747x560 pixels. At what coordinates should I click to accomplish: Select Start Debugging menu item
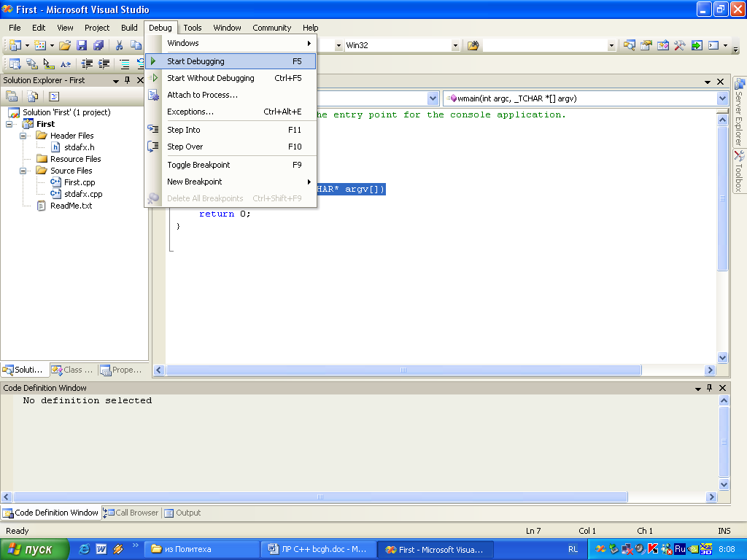coord(196,61)
